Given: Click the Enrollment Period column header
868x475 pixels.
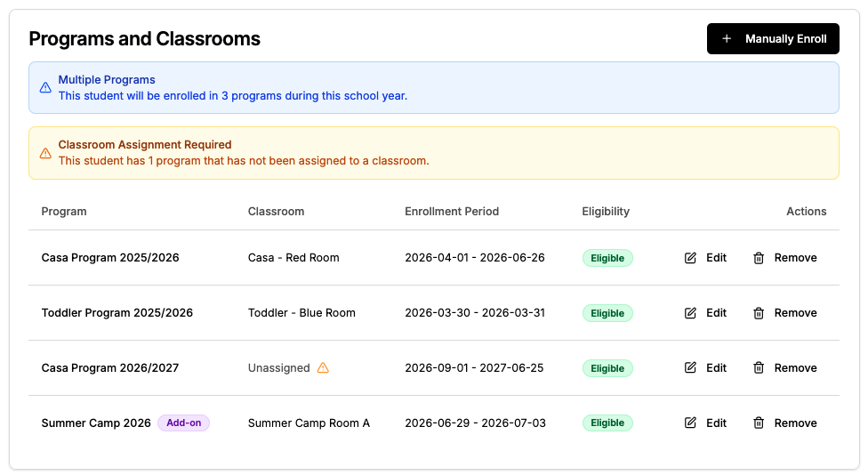Looking at the screenshot, I should tap(452, 212).
